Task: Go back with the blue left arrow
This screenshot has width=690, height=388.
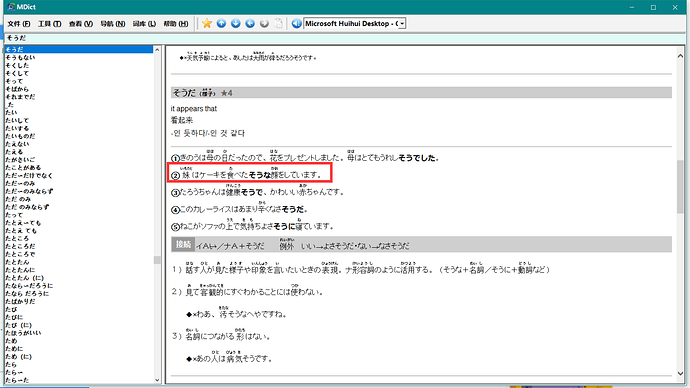Action: point(250,24)
